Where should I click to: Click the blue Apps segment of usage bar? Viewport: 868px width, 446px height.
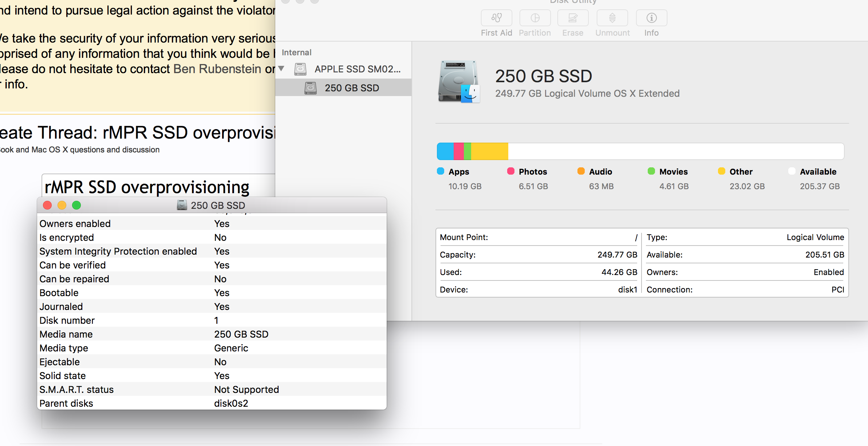point(445,151)
